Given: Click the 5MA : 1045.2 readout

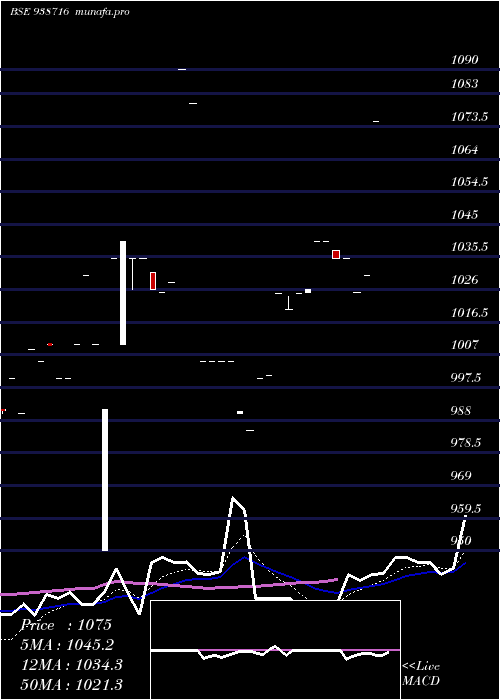Looking at the screenshot, I should click(x=67, y=645).
